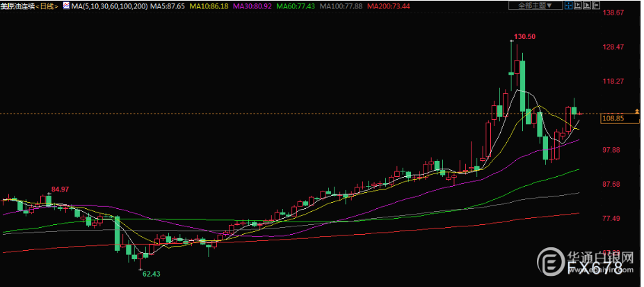Open the 全部主题 theme dropdown

[536, 6]
